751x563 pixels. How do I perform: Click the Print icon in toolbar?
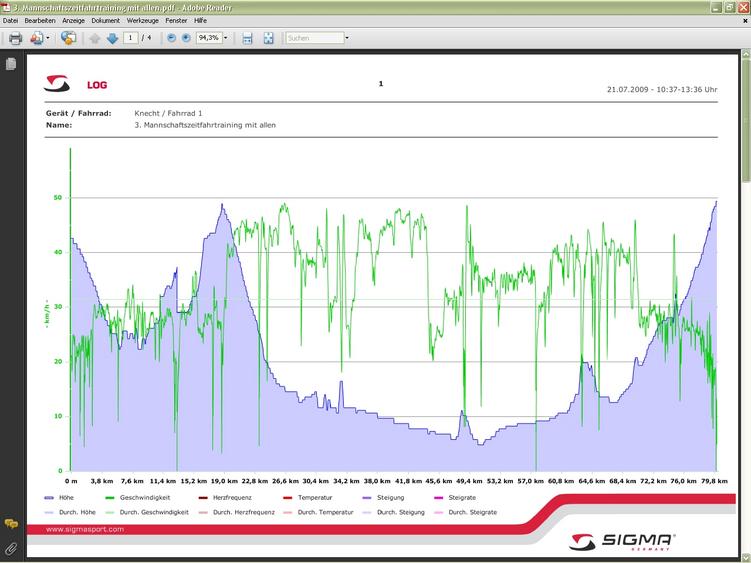[15, 38]
